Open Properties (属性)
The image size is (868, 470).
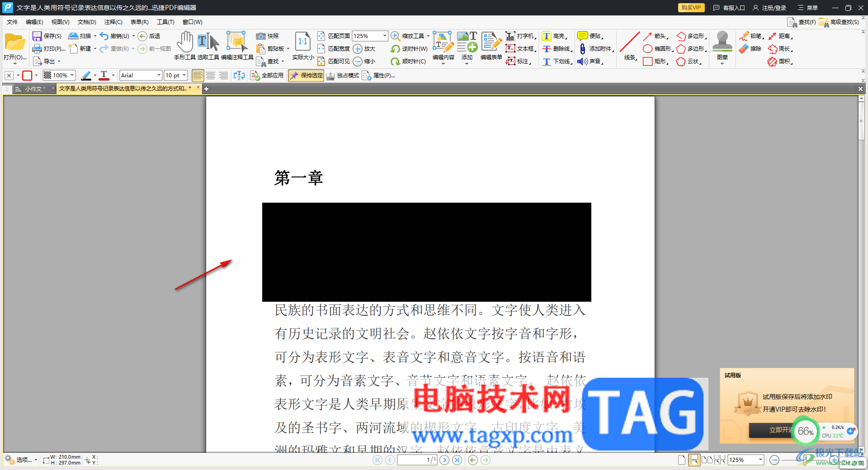pyautogui.click(x=379, y=76)
